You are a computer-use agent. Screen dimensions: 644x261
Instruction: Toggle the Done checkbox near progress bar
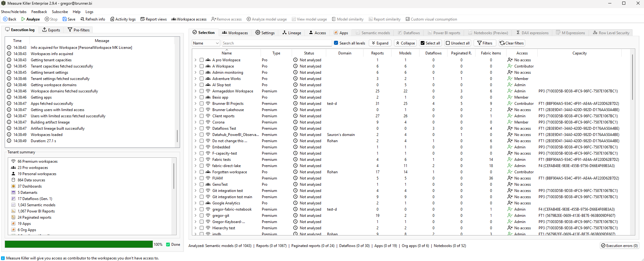[168, 245]
